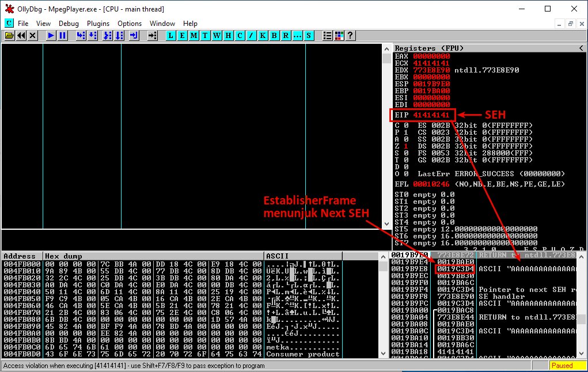Click the Trace into toolbar icon
Screen dimensions: 588x372
(x=108, y=36)
